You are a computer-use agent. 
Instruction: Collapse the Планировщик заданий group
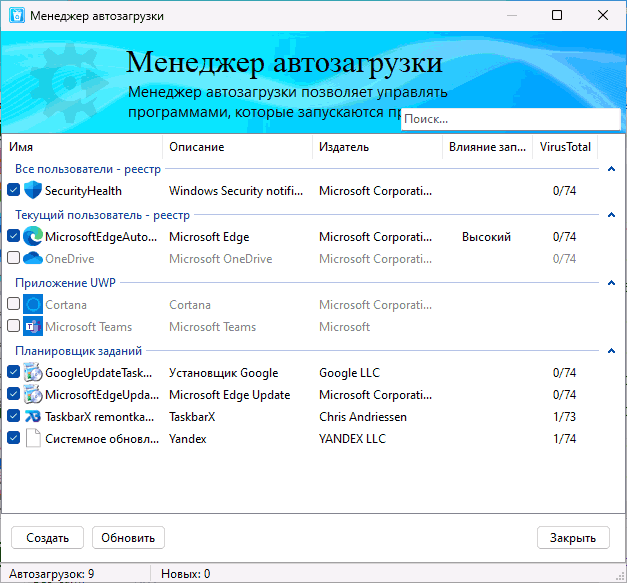(611, 351)
